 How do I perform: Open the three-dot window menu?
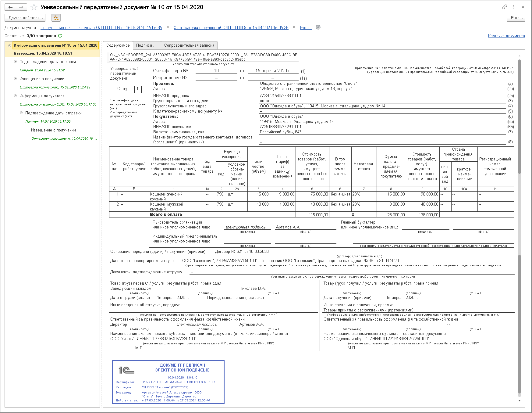point(514,7)
